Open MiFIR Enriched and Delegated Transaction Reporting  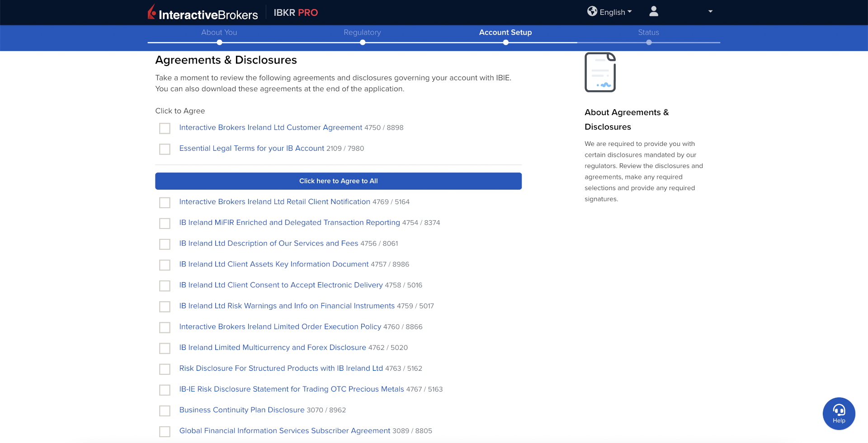pos(289,223)
